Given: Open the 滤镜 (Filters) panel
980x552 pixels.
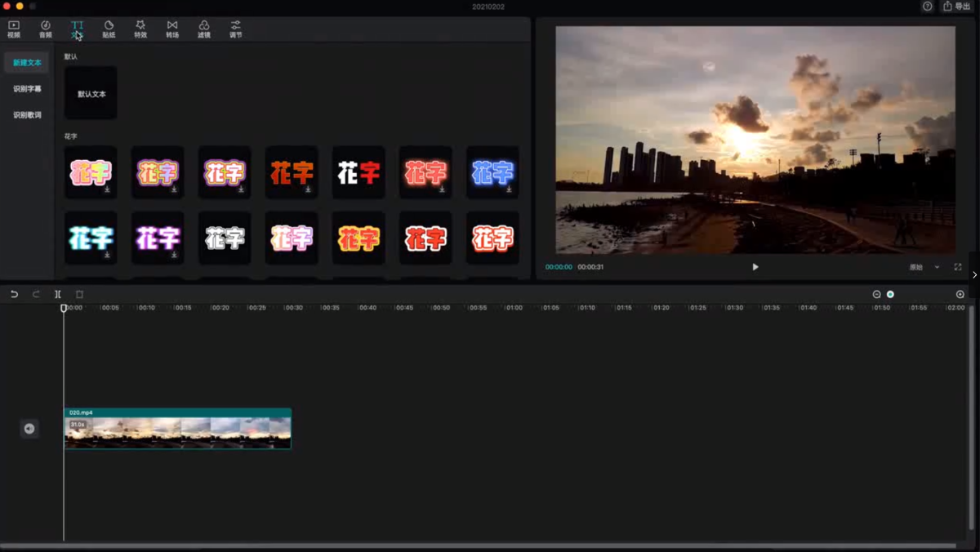Looking at the screenshot, I should (204, 29).
